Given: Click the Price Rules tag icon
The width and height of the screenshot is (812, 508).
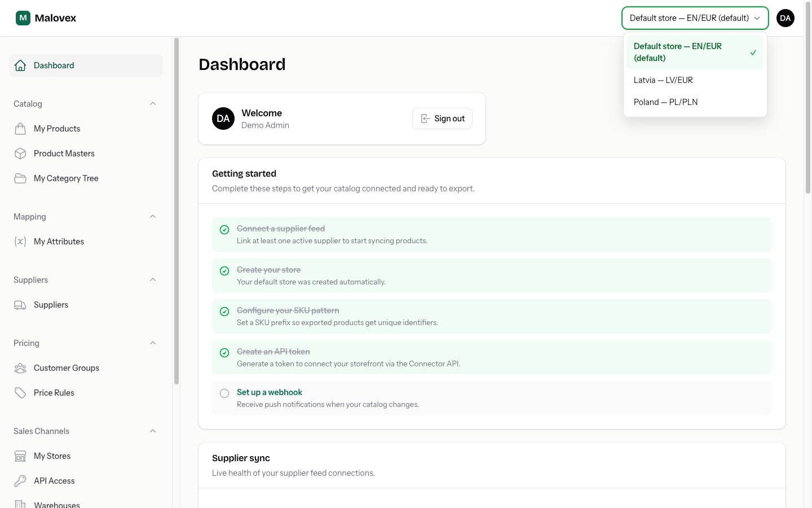Looking at the screenshot, I should click(x=20, y=393).
